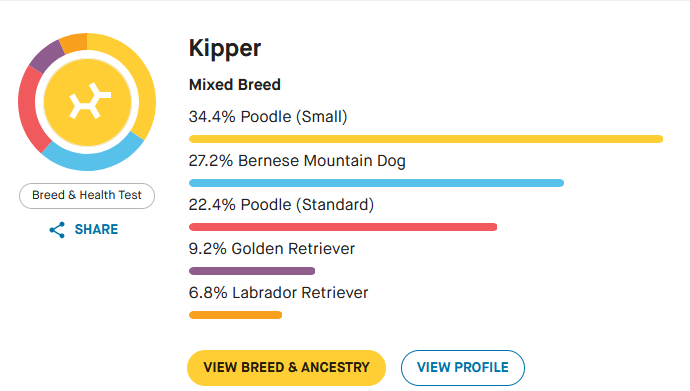Select the 27.2% Bernese Mountain Dog label

coord(297,161)
